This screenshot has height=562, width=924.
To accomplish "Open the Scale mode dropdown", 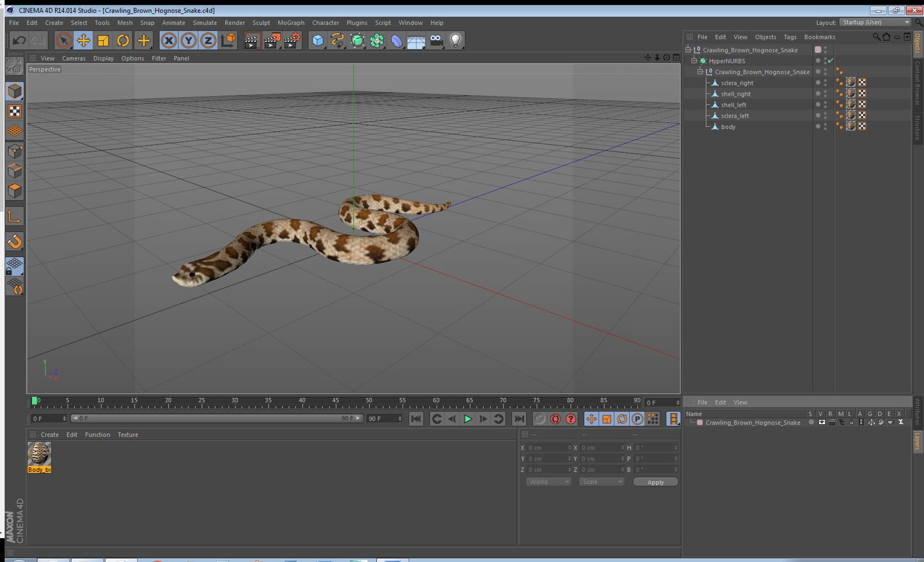I will pyautogui.click(x=601, y=482).
